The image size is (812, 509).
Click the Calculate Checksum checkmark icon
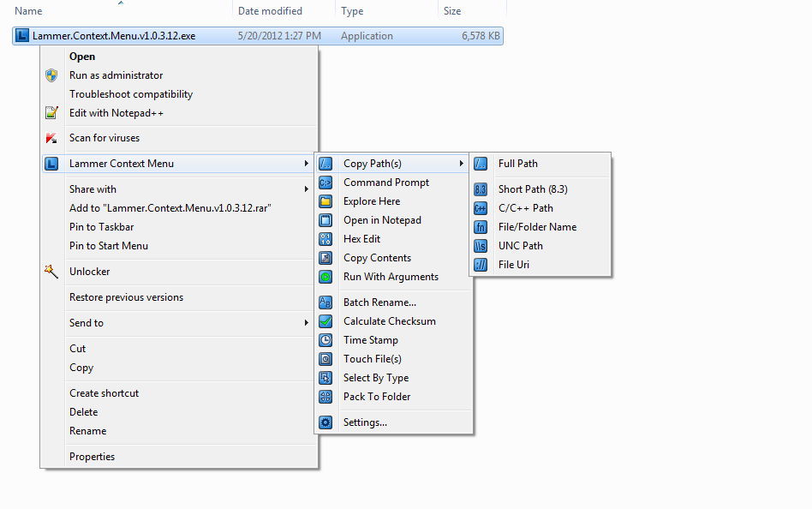325,321
